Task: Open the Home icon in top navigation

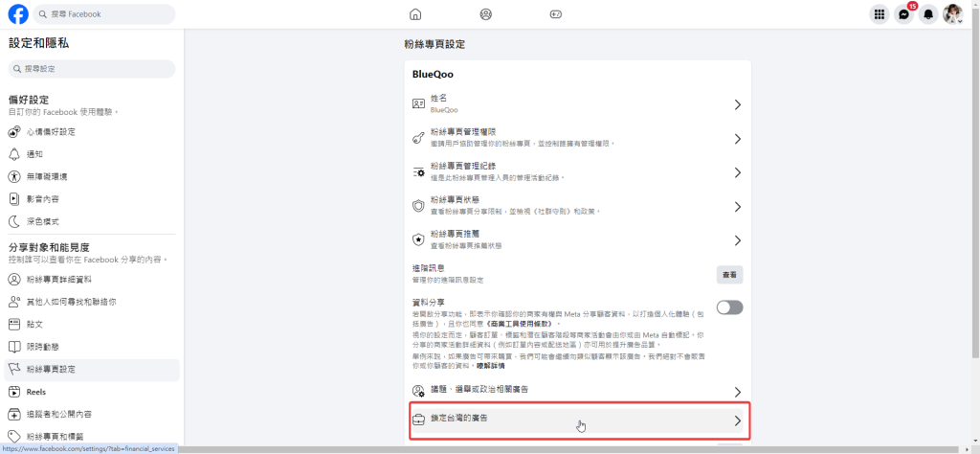Action: 415,14
